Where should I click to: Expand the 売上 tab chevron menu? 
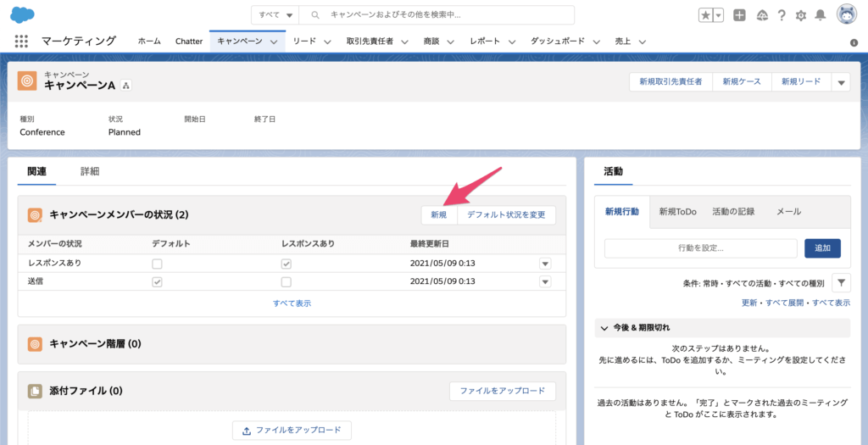pyautogui.click(x=642, y=42)
